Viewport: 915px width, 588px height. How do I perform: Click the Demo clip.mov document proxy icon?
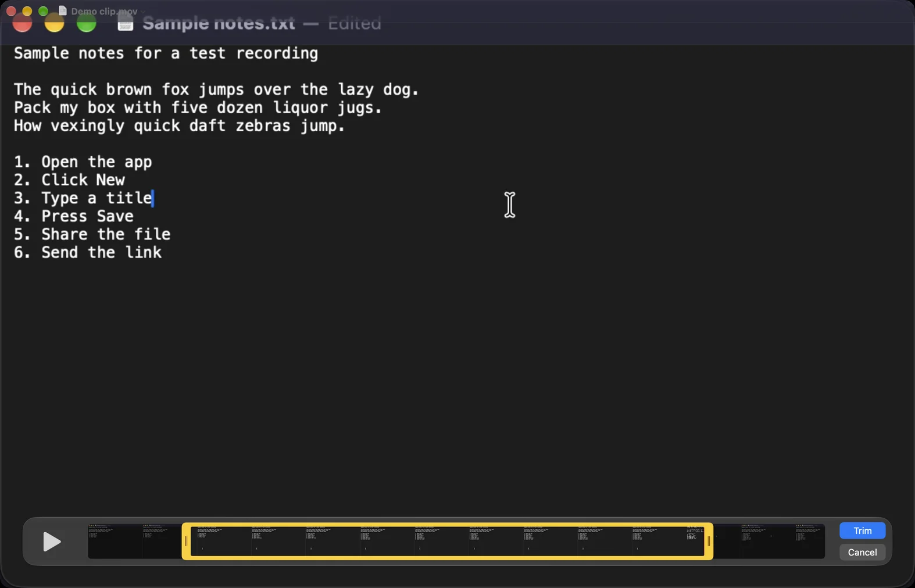click(63, 10)
